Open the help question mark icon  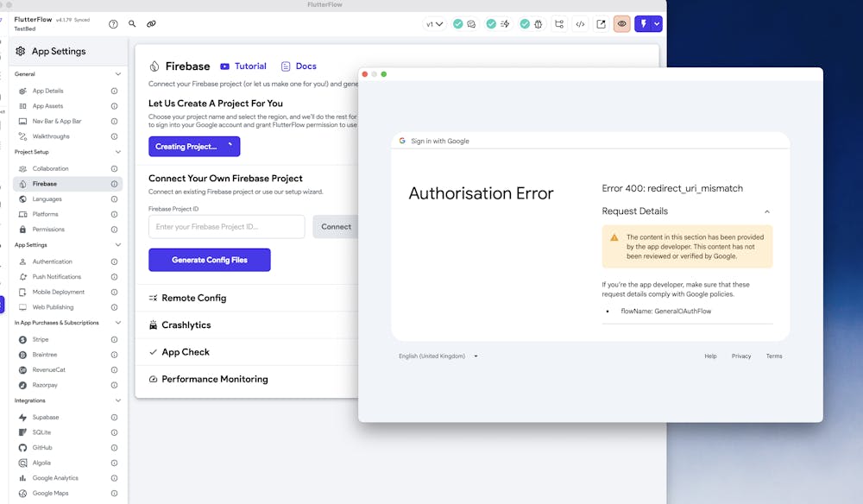(113, 24)
